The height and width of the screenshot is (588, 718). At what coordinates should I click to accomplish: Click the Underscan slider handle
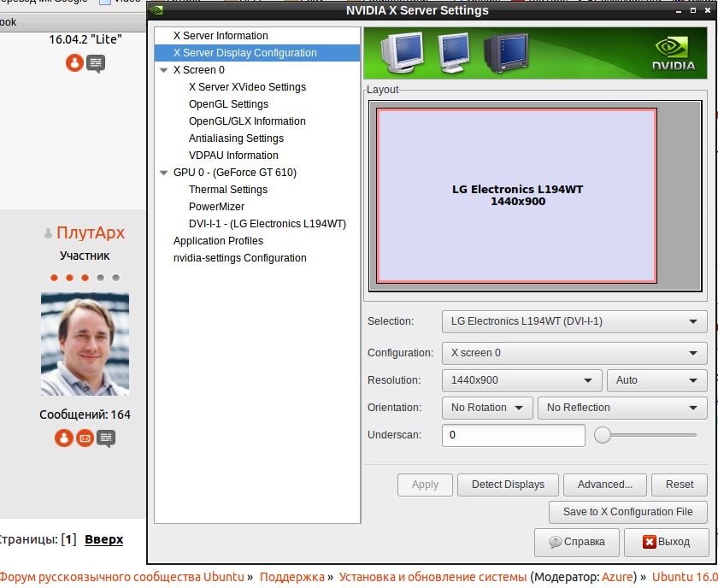pyautogui.click(x=603, y=435)
